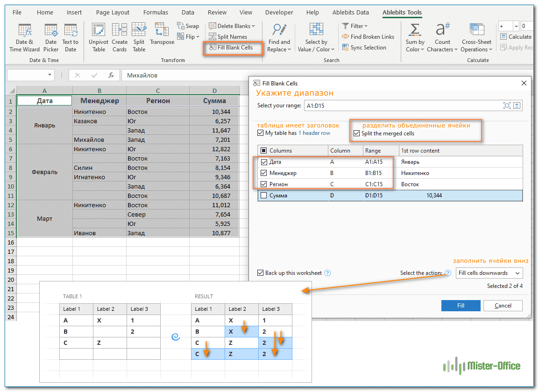Uncheck the Split the merged cells checkbox
The image size is (539, 392).
coord(357,133)
